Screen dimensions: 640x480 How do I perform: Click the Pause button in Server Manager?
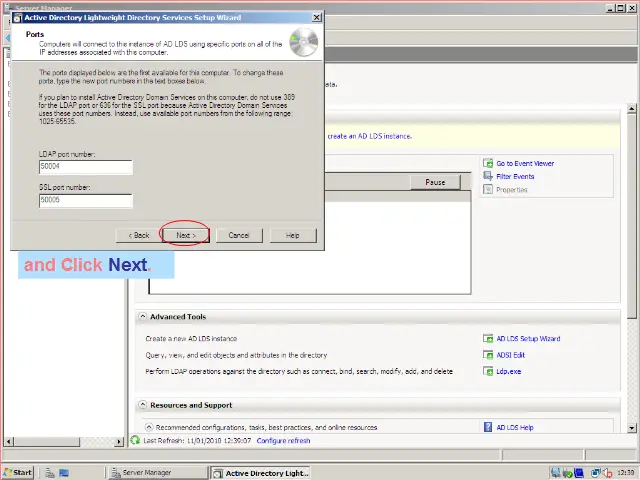point(435,182)
